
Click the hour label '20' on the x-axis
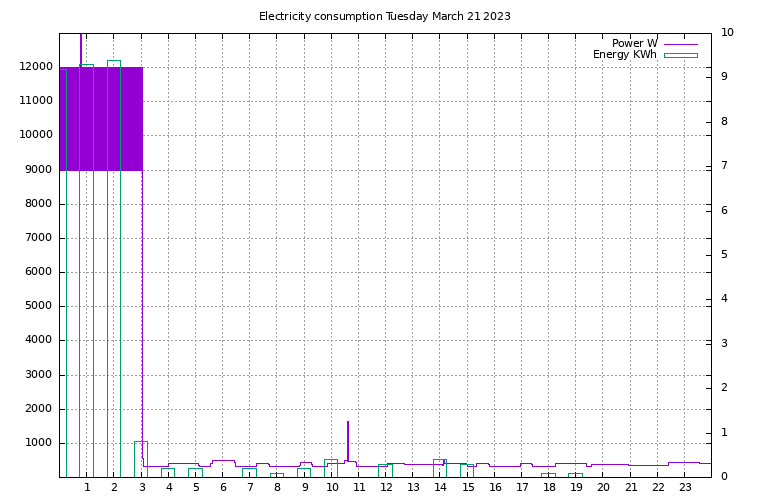[603, 487]
